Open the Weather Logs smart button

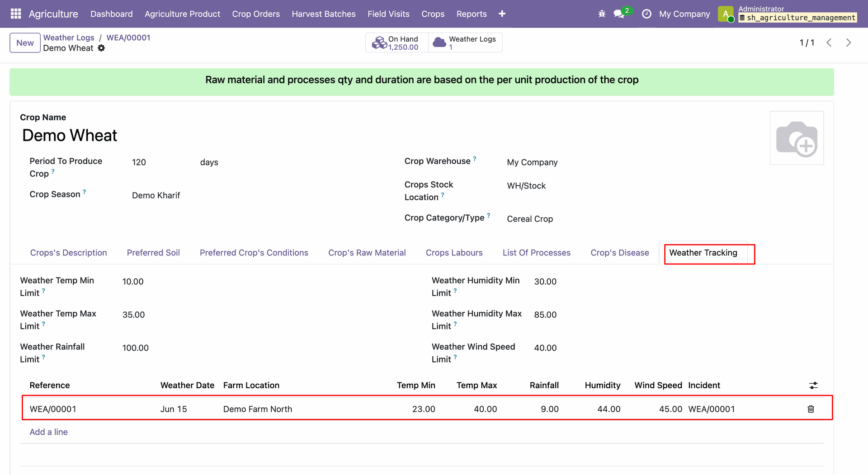465,43
